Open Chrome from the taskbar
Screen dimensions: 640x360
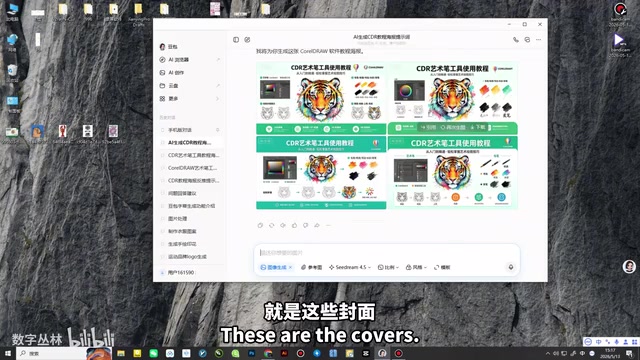click(268, 353)
